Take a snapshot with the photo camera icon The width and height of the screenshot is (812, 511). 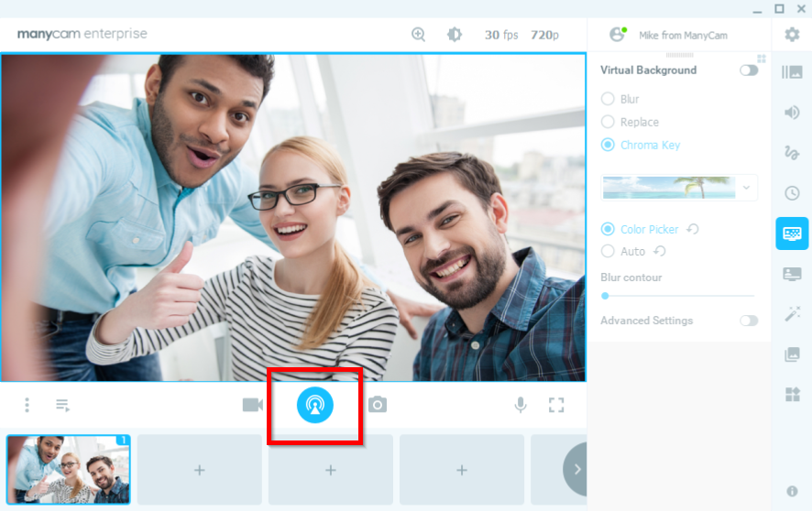click(378, 405)
